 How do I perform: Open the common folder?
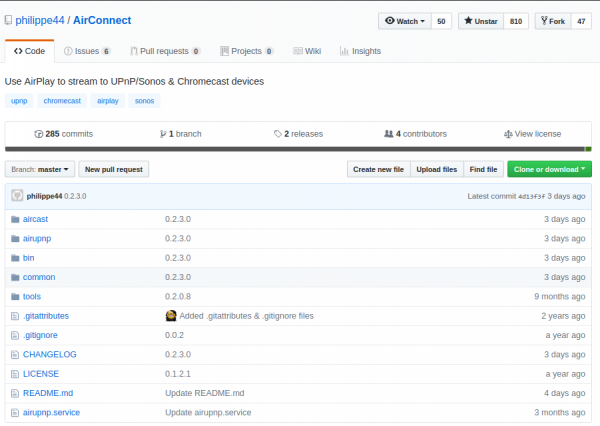[x=39, y=277]
